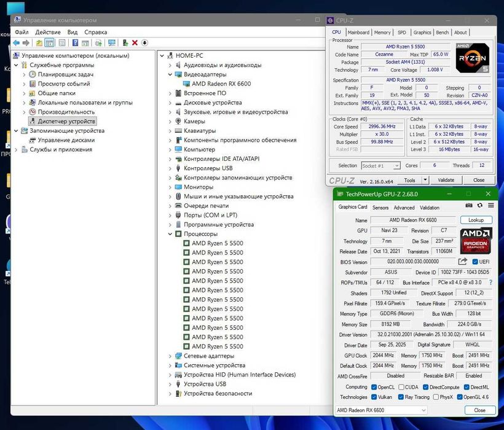The height and width of the screenshot is (430, 504).
Task: Click the Bus Interface question mark icon
Action: [x=490, y=283]
